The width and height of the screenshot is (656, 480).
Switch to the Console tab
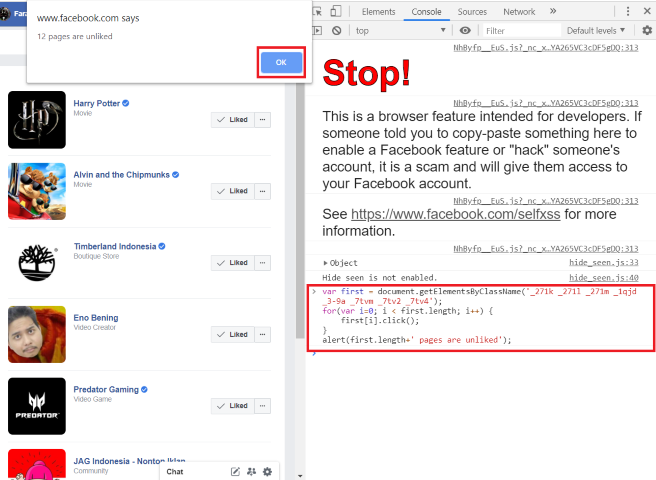pos(426,12)
